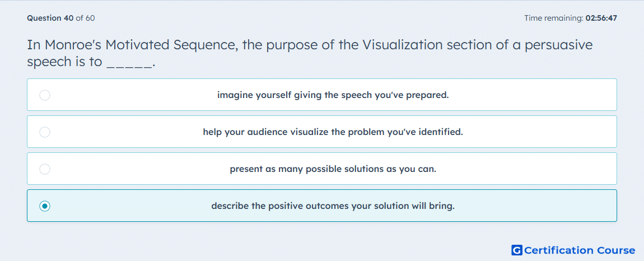Click answer text 'describe the positive outcomes your solution will bring'
The image size is (644, 261).
(x=333, y=206)
